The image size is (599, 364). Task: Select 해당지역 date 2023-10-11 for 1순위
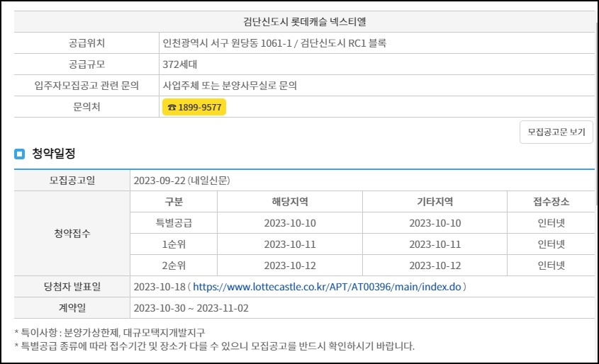click(x=290, y=244)
